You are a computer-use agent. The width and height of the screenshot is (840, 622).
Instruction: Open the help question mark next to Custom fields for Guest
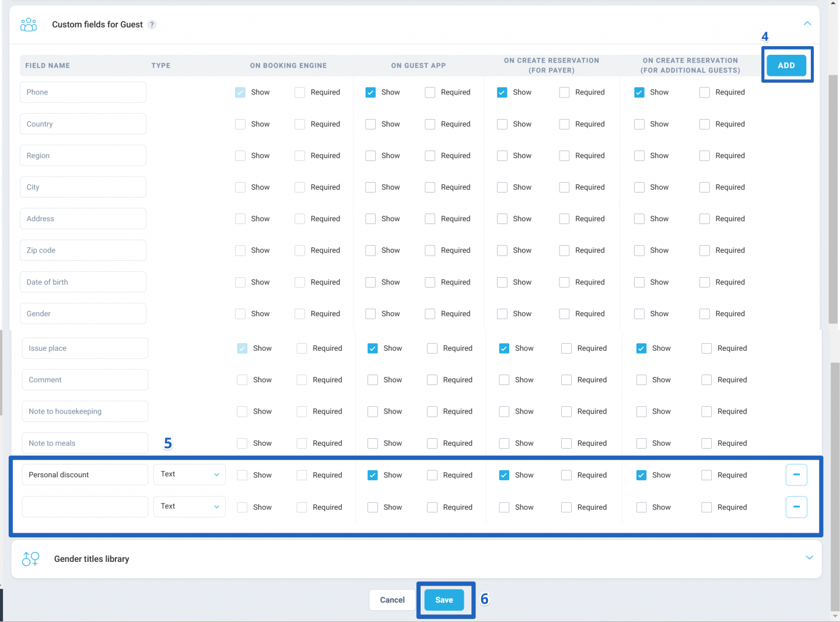152,25
